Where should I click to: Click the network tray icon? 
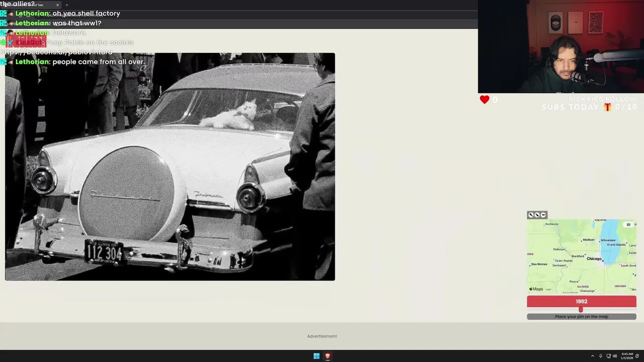(608, 356)
